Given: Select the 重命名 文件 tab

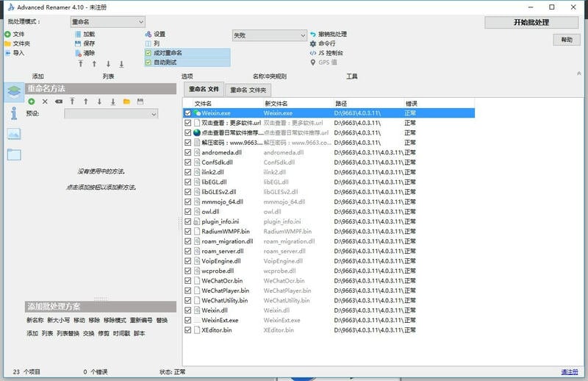Looking at the screenshot, I should (204, 89).
